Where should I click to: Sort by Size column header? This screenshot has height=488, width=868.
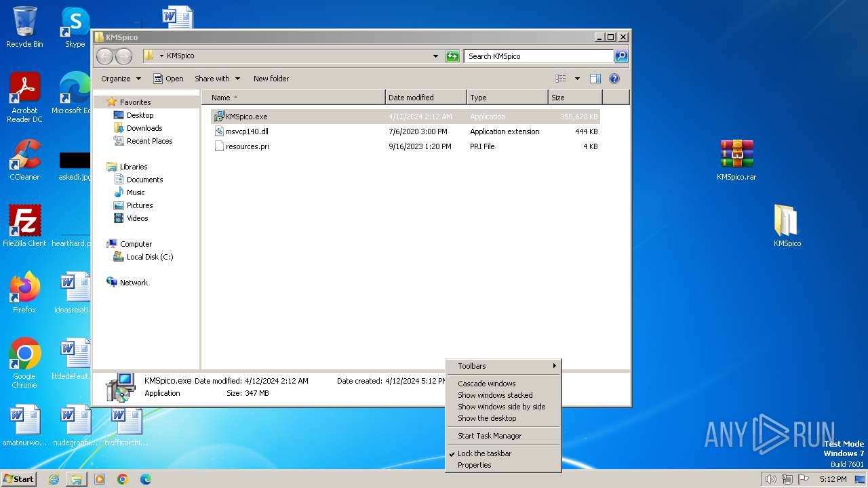[575, 98]
